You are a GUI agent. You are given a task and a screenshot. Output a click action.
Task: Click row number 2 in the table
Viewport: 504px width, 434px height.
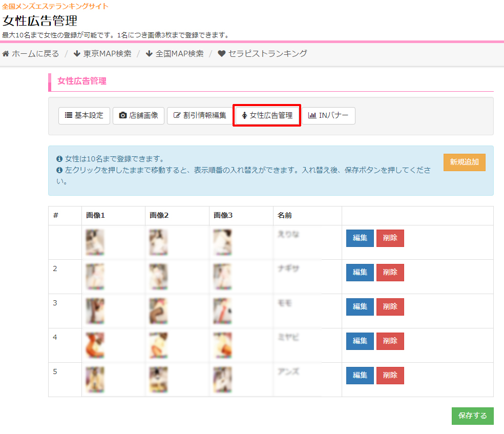coord(55,269)
